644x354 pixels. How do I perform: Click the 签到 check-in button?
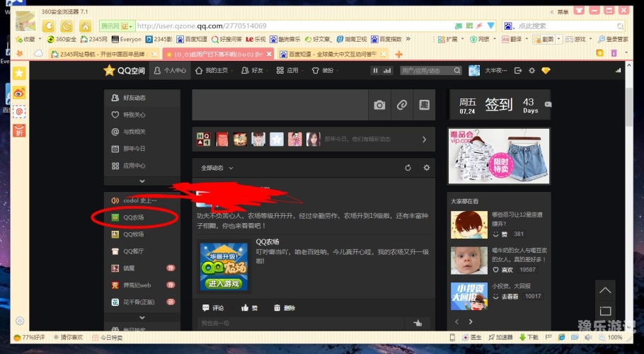tap(499, 105)
